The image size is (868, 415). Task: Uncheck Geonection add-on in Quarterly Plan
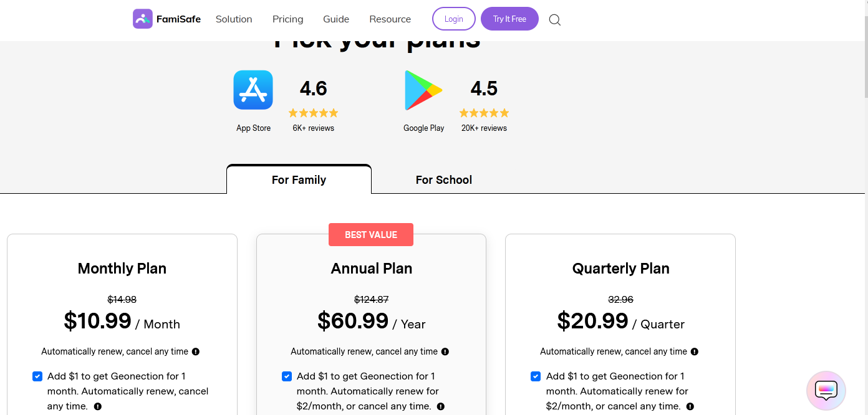point(536,376)
